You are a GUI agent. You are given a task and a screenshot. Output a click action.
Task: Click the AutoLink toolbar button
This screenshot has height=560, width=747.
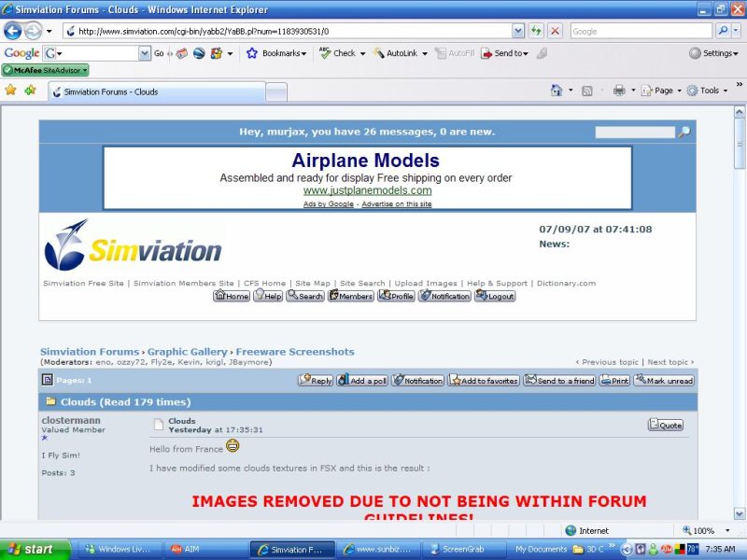(395, 53)
